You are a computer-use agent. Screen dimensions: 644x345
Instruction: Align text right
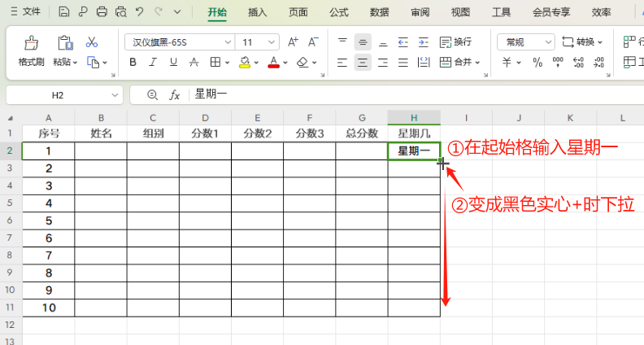[x=383, y=63]
